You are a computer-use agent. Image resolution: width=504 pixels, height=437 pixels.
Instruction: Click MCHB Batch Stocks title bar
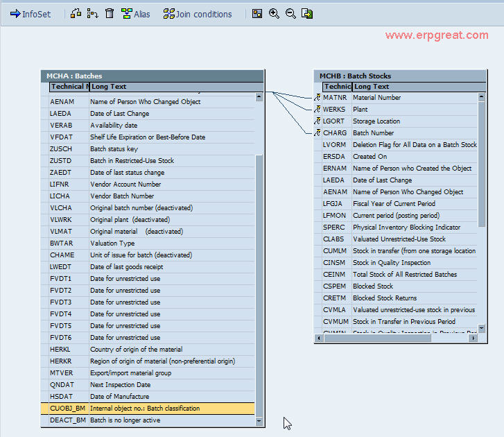pyautogui.click(x=400, y=76)
